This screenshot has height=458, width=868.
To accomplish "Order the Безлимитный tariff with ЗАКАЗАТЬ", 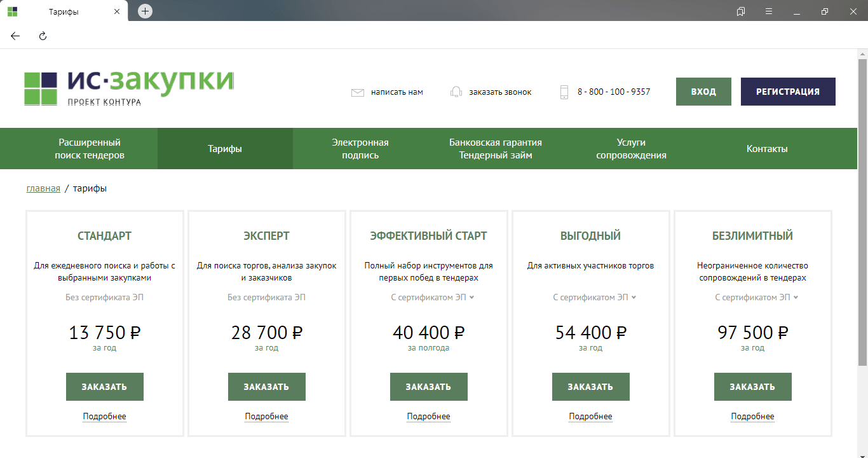I will 753,387.
